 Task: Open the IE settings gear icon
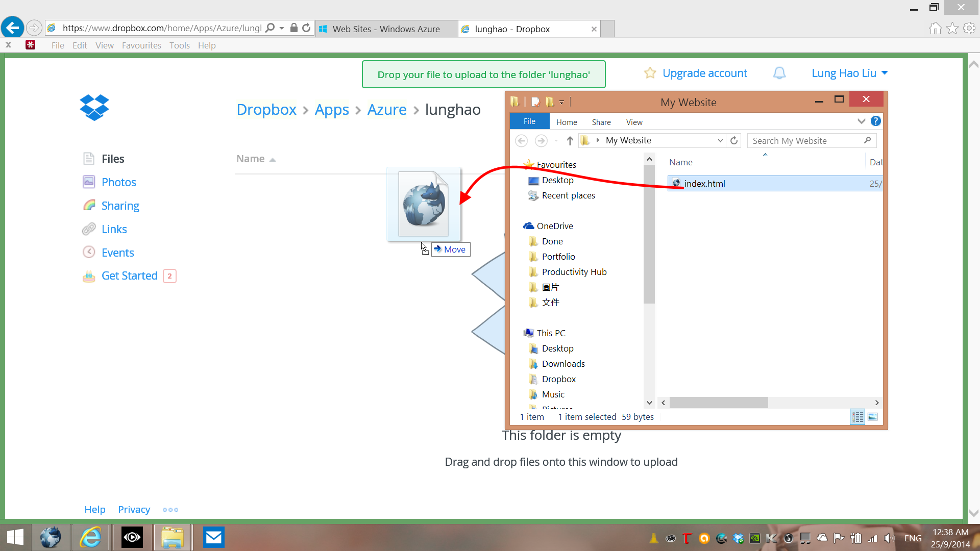click(969, 29)
